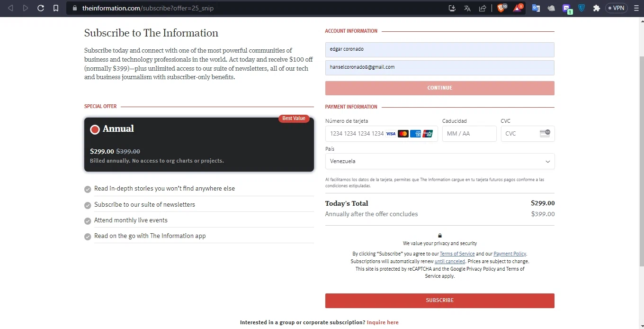Open the Terms of Service link

pos(457,254)
